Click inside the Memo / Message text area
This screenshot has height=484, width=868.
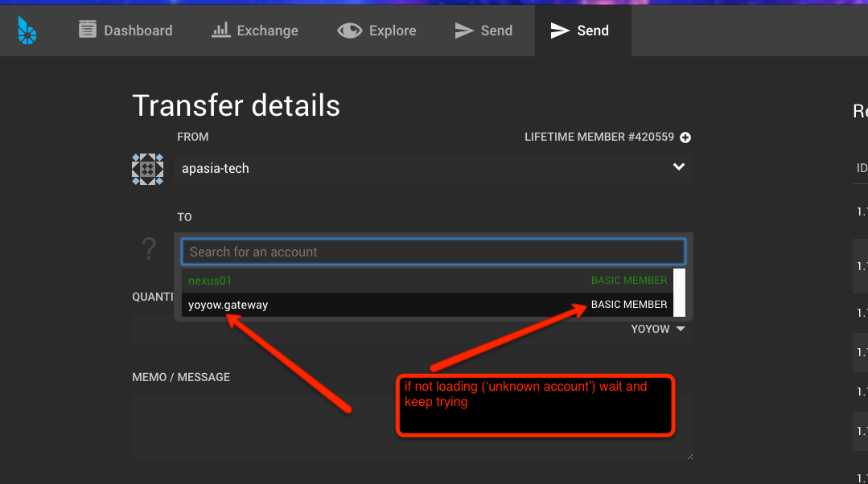pyautogui.click(x=413, y=426)
